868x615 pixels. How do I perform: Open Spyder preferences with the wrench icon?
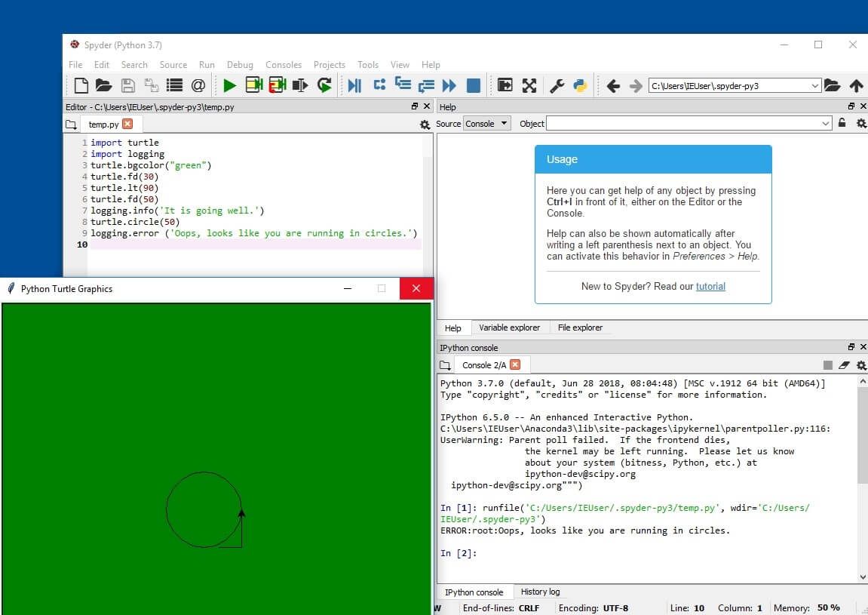pyautogui.click(x=557, y=85)
